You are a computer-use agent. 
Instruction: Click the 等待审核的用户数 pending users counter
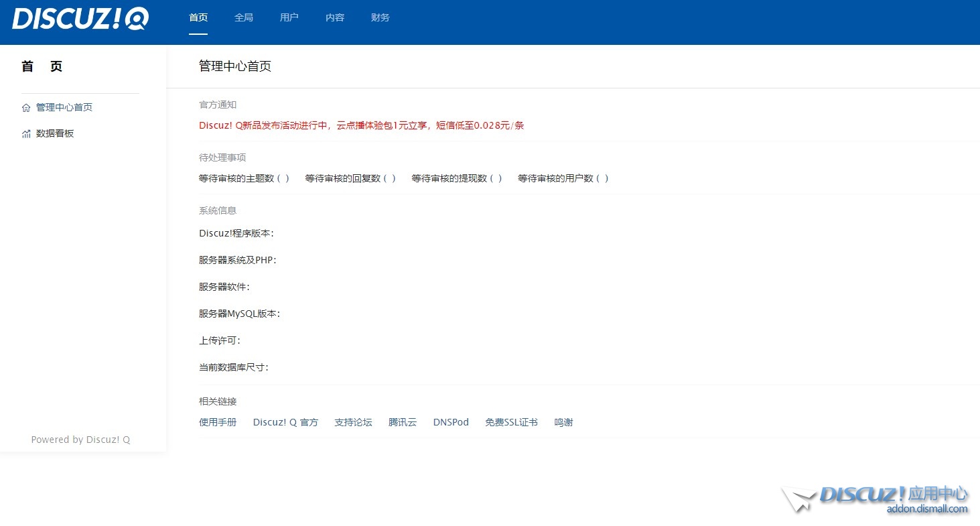[x=563, y=178]
